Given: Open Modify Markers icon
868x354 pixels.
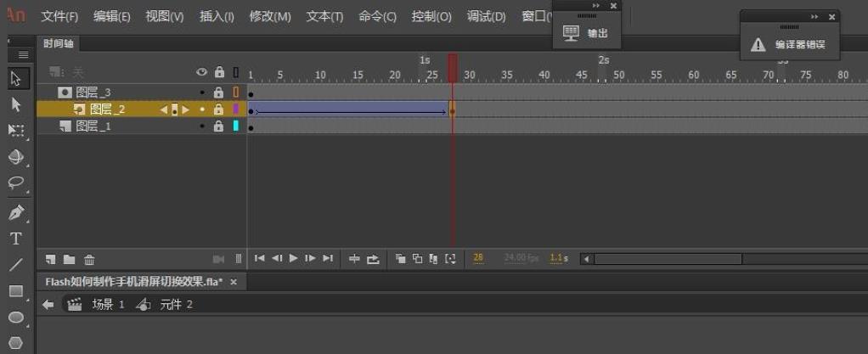Looking at the screenshot, I should tap(451, 258).
